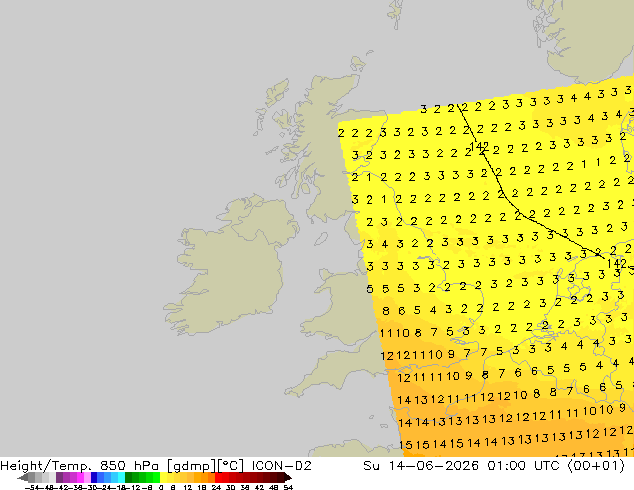
Task: Pick the cyan legend swatch
Action: coord(121,478)
